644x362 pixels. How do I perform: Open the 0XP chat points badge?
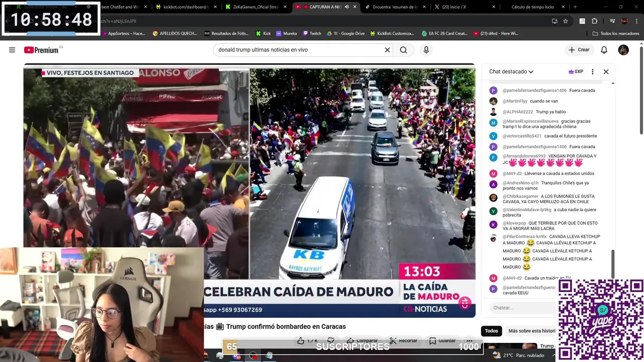[576, 71]
